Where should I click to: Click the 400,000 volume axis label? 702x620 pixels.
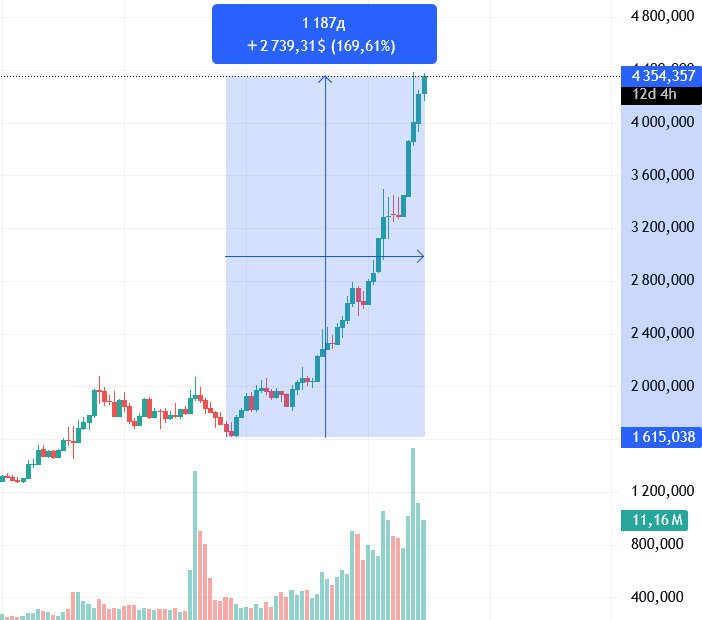click(670, 597)
